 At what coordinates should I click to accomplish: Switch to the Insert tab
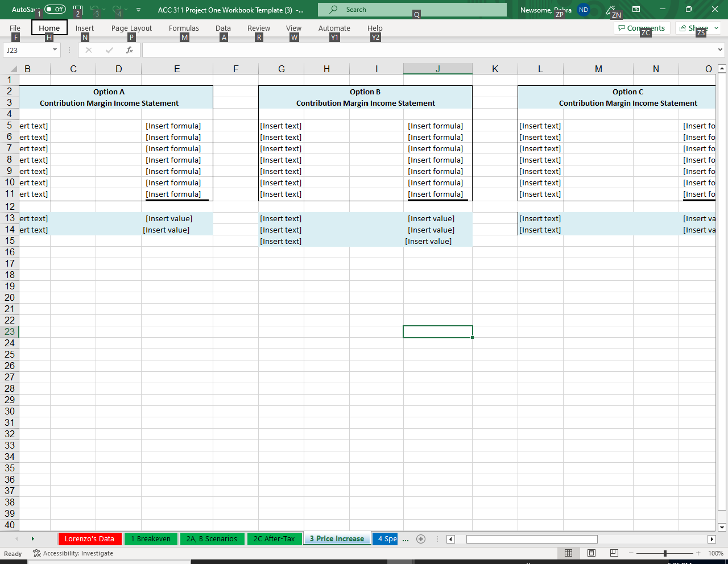coord(85,28)
